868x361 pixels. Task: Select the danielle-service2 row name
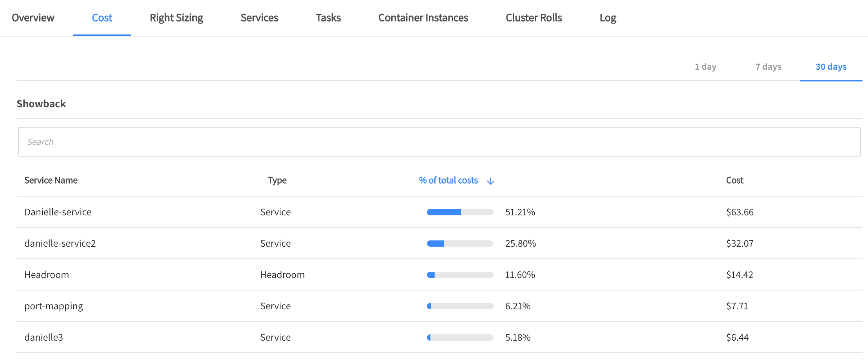[x=60, y=244]
